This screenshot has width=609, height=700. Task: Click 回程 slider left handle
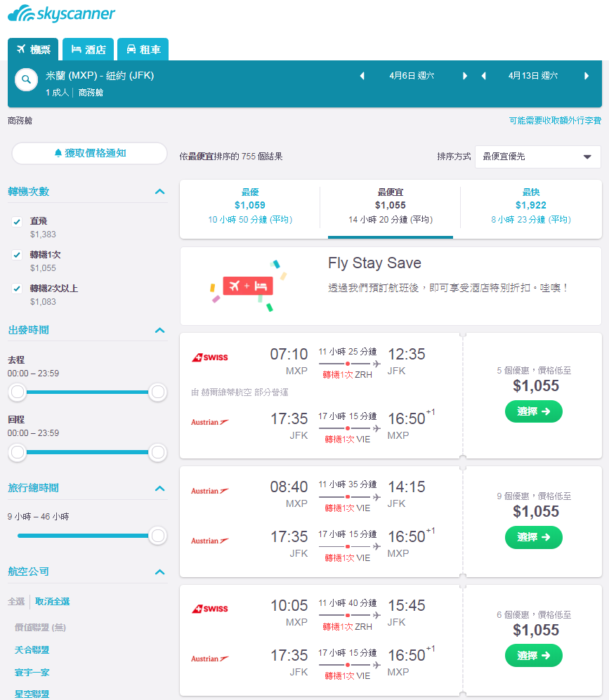pyautogui.click(x=18, y=452)
